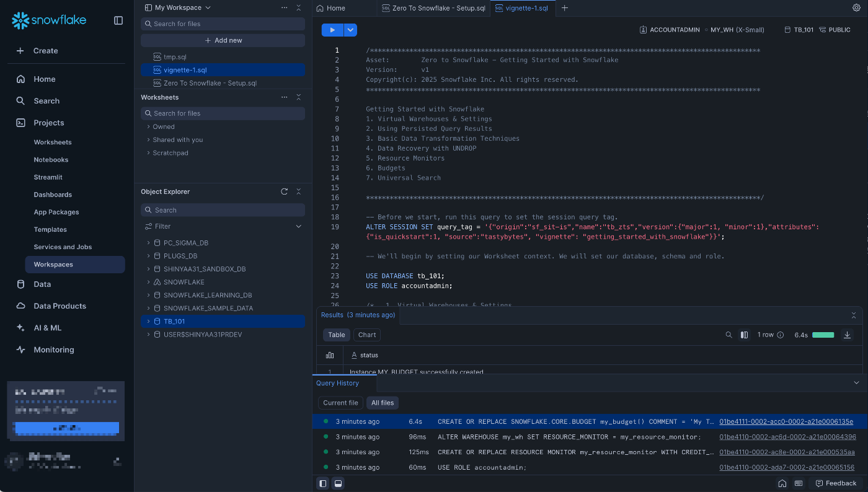The image size is (868, 492).
Task: Open settings gear in top right
Action: [x=857, y=8]
